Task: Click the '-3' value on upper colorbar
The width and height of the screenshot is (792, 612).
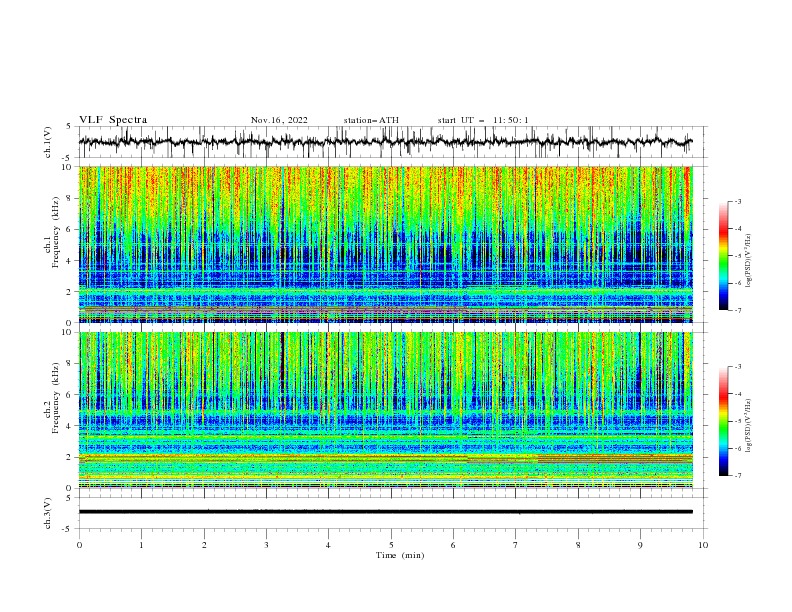Action: [737, 201]
